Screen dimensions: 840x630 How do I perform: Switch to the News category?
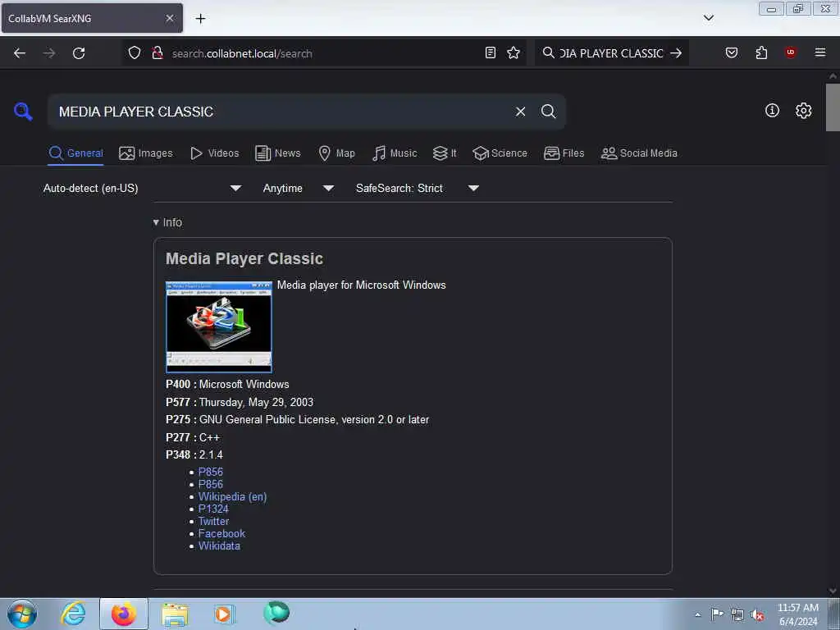pyautogui.click(x=278, y=153)
